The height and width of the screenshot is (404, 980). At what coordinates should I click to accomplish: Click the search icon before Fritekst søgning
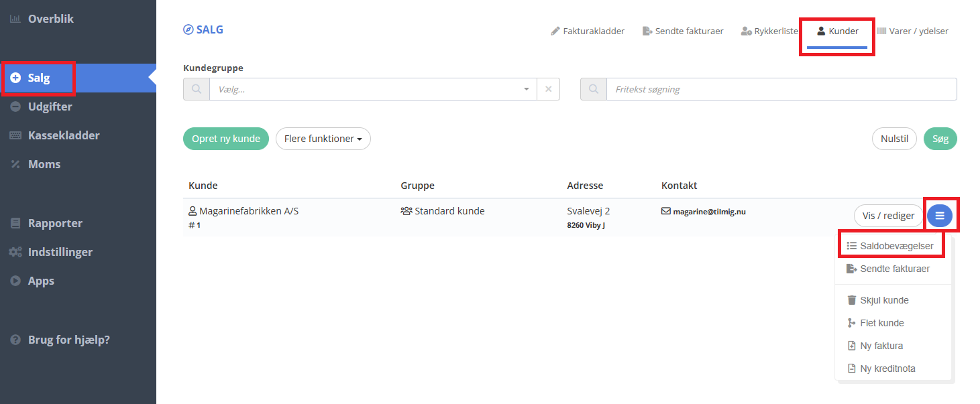point(594,89)
